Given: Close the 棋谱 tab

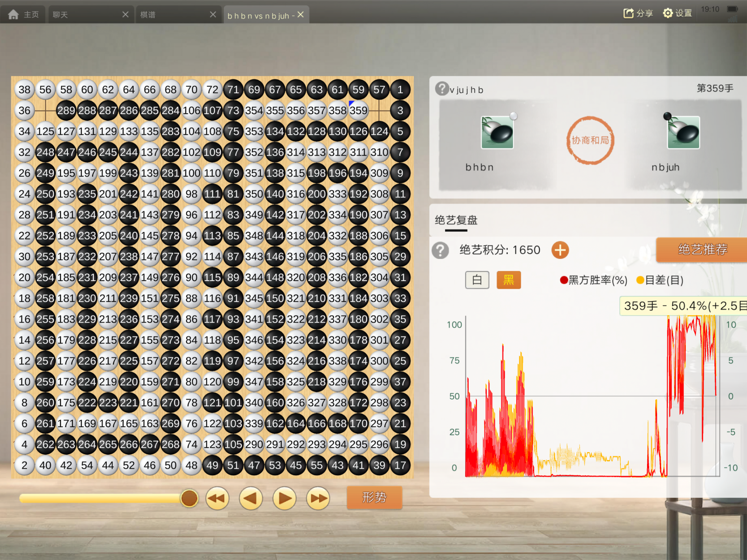Looking at the screenshot, I should (x=213, y=15).
